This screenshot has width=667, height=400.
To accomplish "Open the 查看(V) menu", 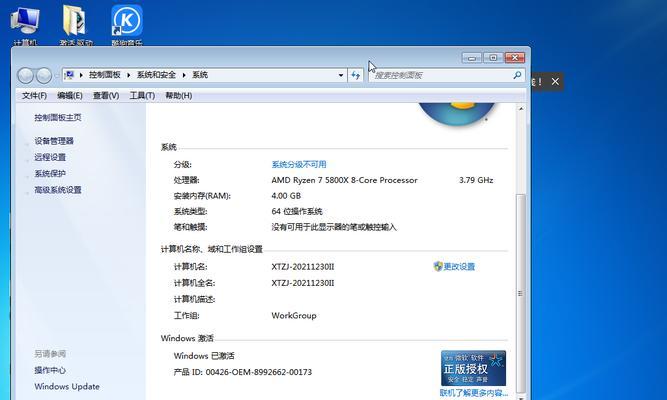I will tap(106, 96).
